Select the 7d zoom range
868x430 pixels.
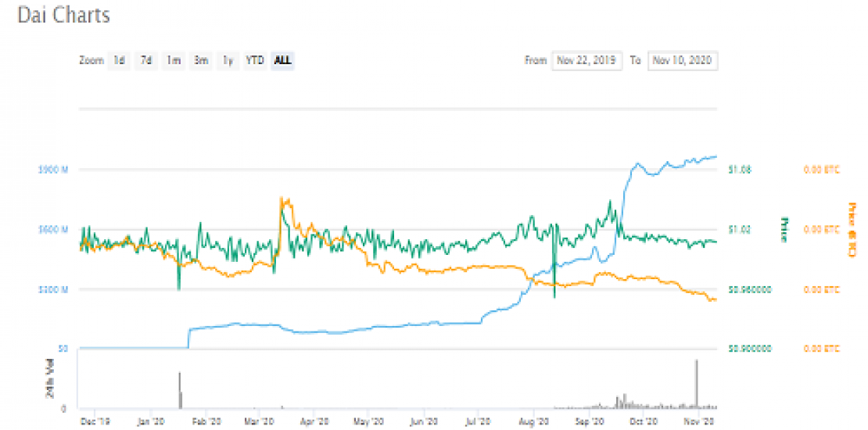pyautogui.click(x=145, y=60)
